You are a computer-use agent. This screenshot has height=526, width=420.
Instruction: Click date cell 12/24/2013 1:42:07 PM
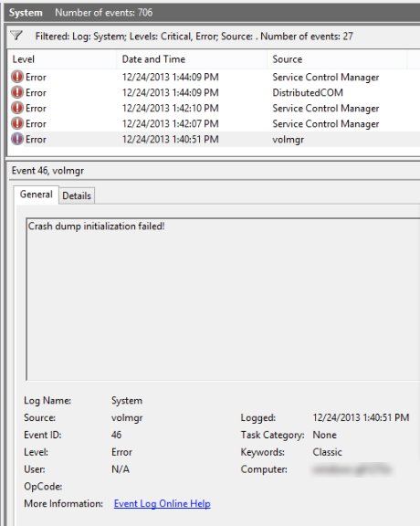click(170, 124)
